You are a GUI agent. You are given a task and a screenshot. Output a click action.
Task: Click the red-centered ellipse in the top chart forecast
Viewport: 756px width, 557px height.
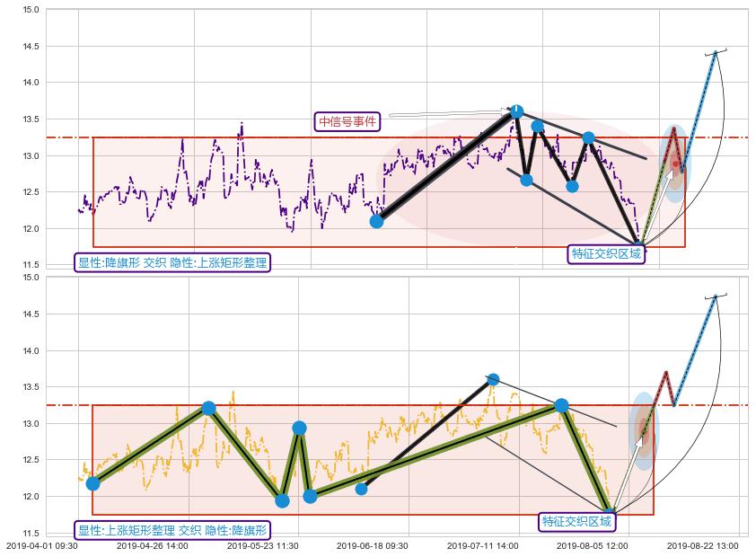(674, 164)
